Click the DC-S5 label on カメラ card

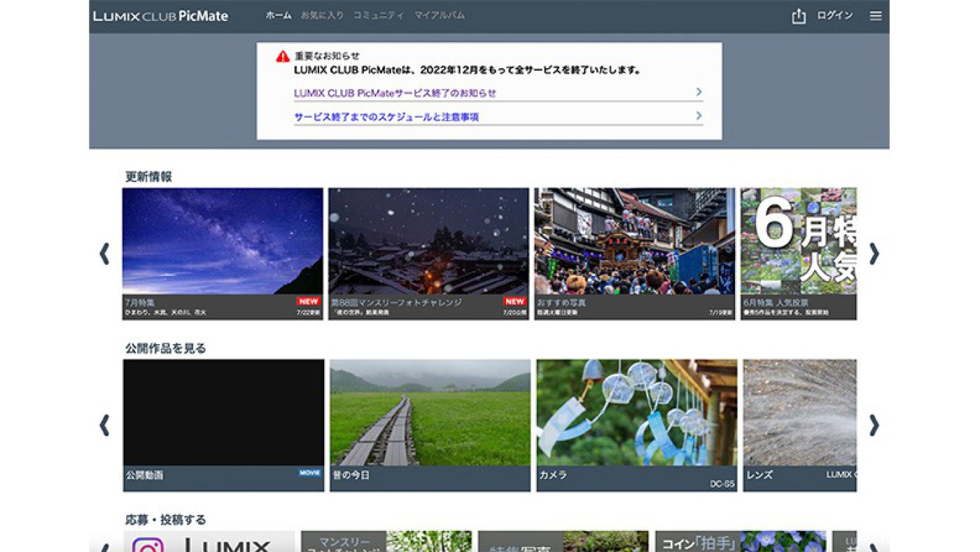(x=722, y=484)
